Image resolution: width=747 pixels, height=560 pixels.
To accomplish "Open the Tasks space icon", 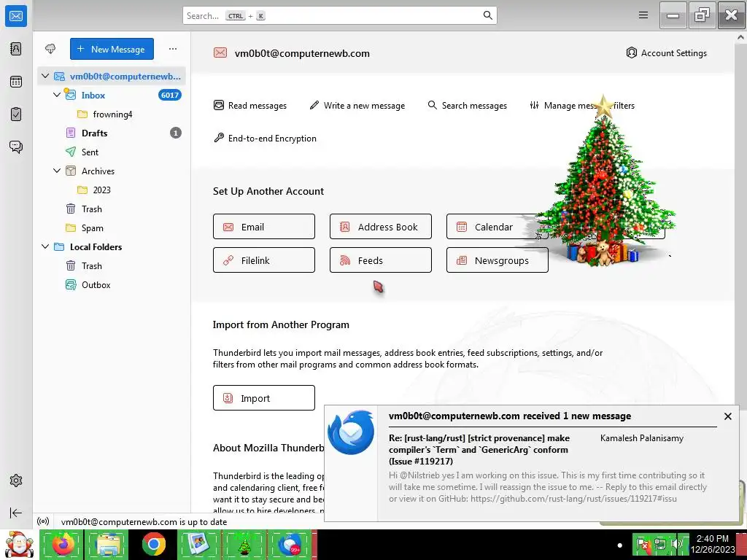I will point(16,114).
